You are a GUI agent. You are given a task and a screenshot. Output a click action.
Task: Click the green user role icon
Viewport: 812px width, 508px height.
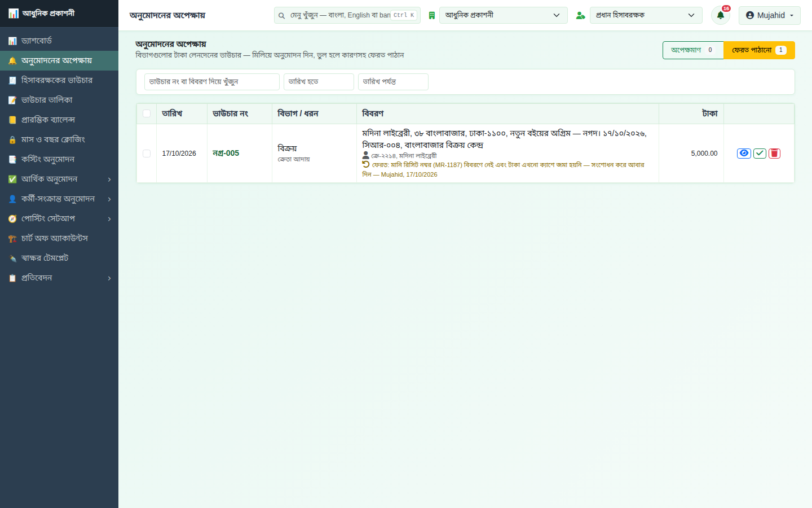[x=580, y=15]
